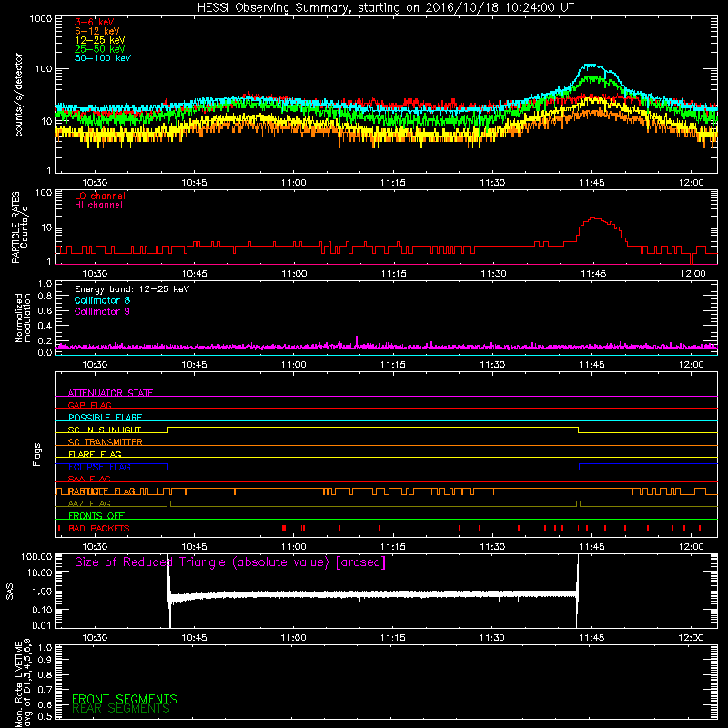Click the SC TRANSMITTER flag label
This screenshot has width=728, height=728.
106,442
